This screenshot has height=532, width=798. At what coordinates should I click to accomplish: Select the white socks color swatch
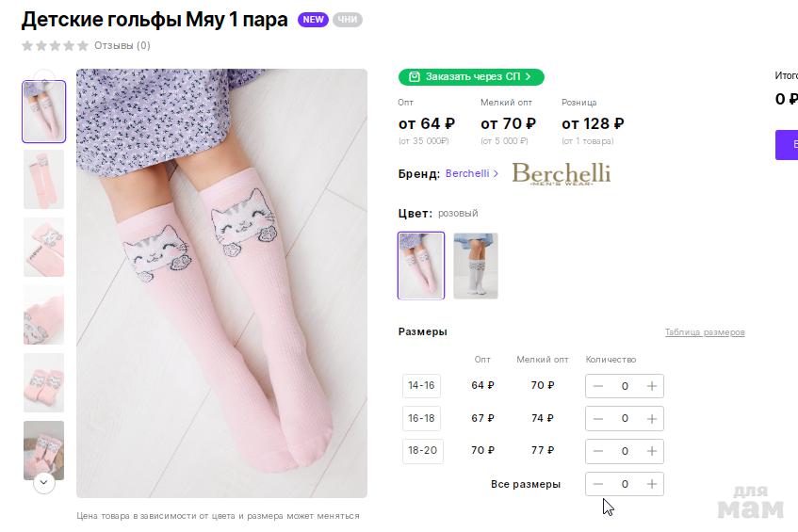point(476,266)
